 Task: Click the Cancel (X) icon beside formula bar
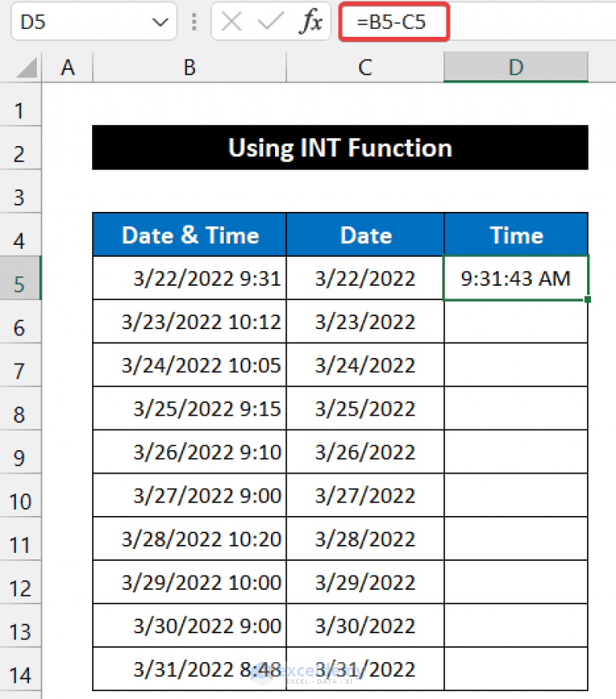(x=230, y=22)
